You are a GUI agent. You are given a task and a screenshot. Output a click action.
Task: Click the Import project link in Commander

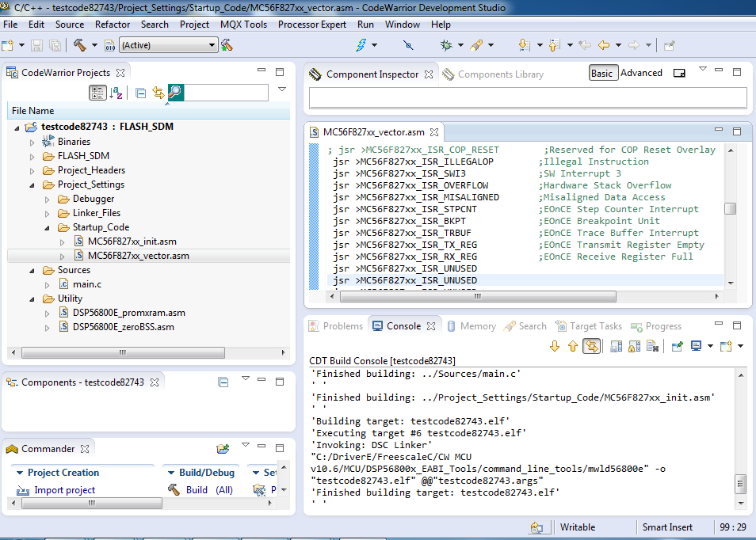point(64,490)
